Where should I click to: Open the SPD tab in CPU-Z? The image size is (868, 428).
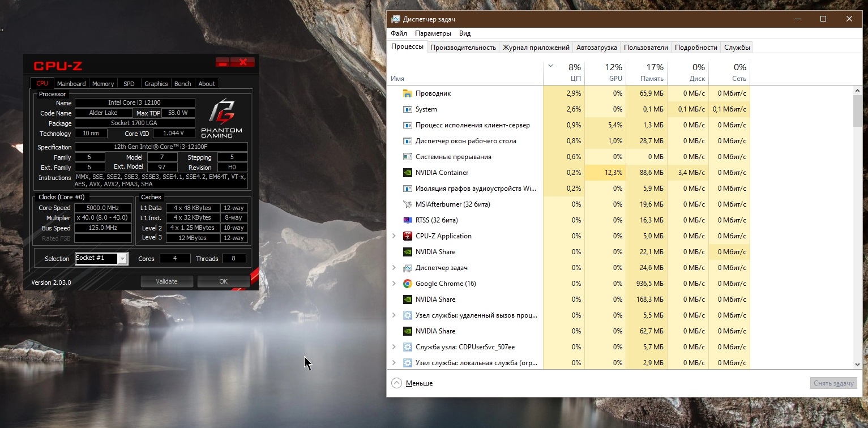[129, 84]
